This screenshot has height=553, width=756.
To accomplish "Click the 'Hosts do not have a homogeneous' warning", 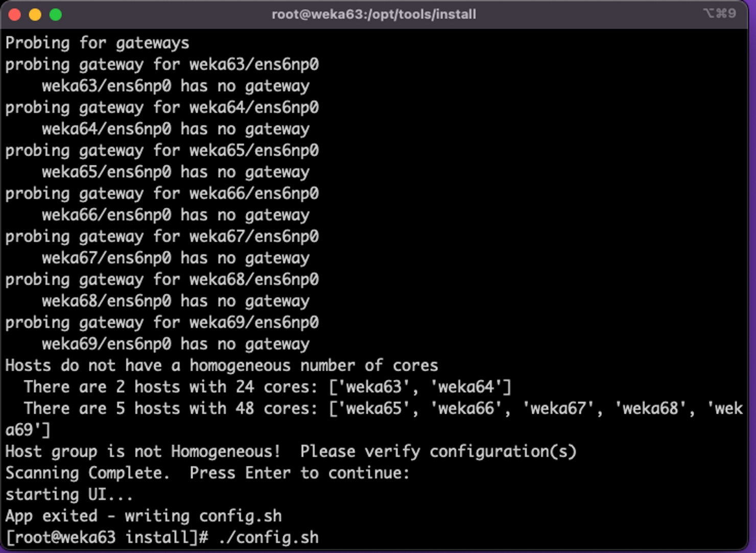I will click(x=222, y=366).
